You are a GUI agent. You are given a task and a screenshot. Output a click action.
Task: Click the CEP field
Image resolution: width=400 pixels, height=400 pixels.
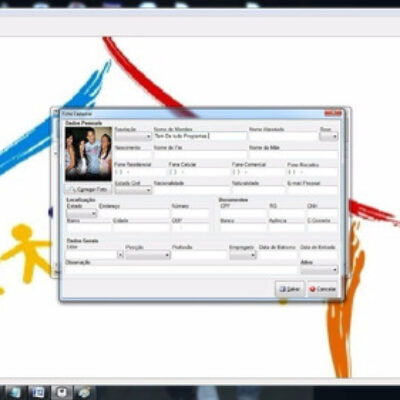click(190, 228)
